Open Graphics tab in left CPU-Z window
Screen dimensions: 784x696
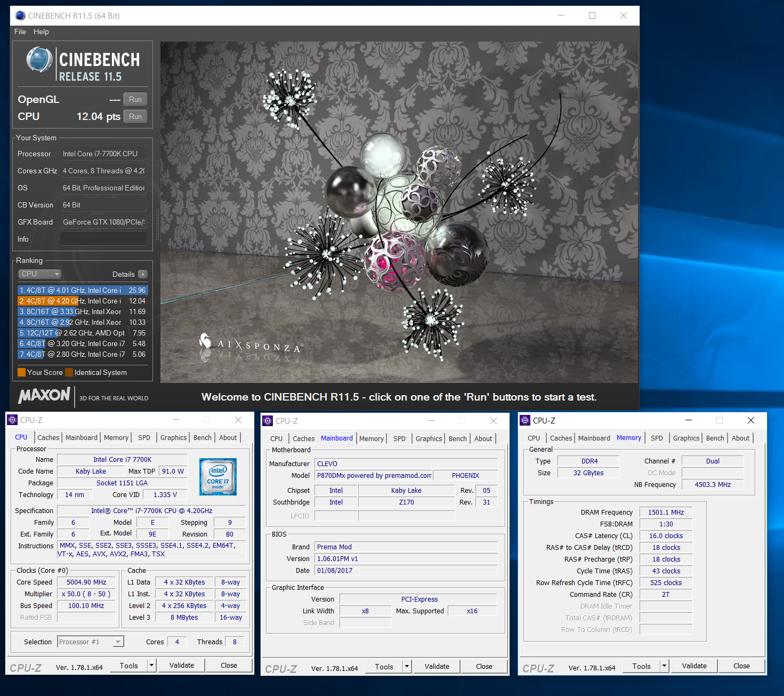[x=174, y=437]
